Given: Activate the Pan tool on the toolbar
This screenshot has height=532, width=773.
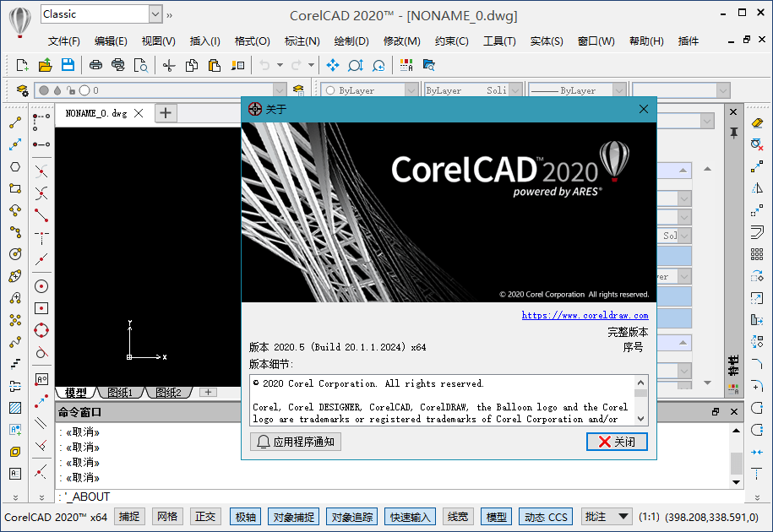Looking at the screenshot, I should (x=333, y=65).
